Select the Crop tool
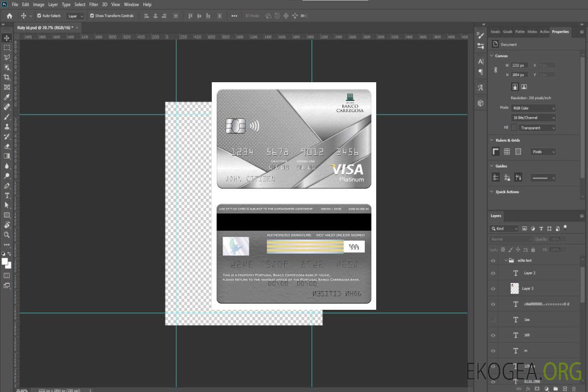The width and height of the screenshot is (588, 392). pos(7,77)
